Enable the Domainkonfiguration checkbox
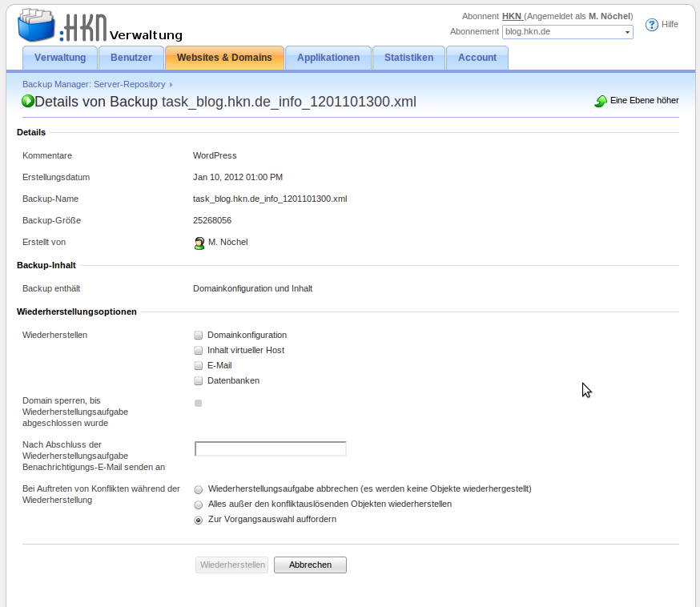Screen dimensions: 700x607 [199, 336]
